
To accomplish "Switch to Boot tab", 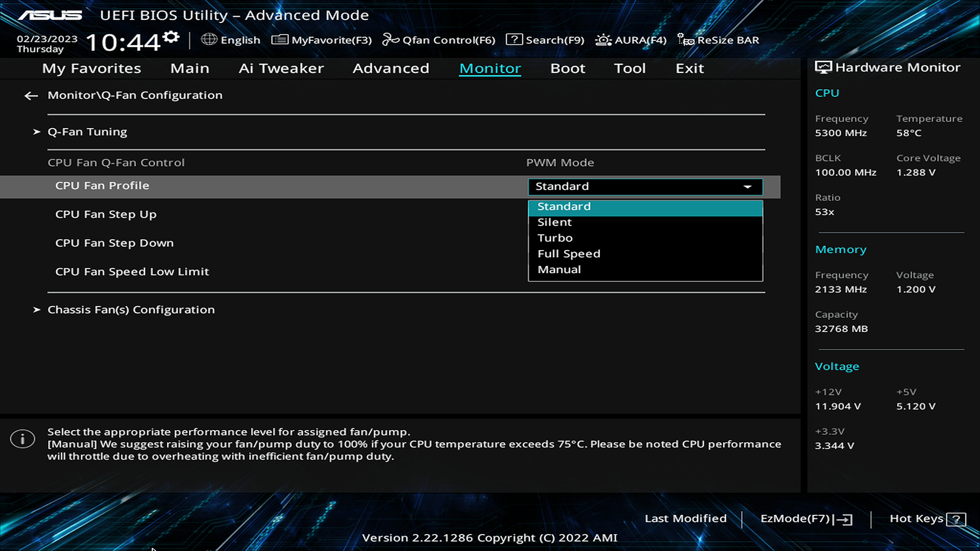I will [x=568, y=68].
